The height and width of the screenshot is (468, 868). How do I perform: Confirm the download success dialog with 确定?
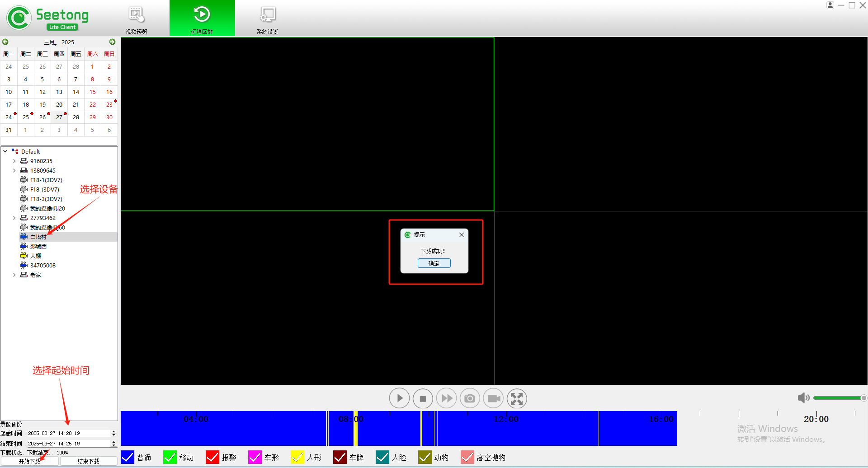click(x=434, y=263)
